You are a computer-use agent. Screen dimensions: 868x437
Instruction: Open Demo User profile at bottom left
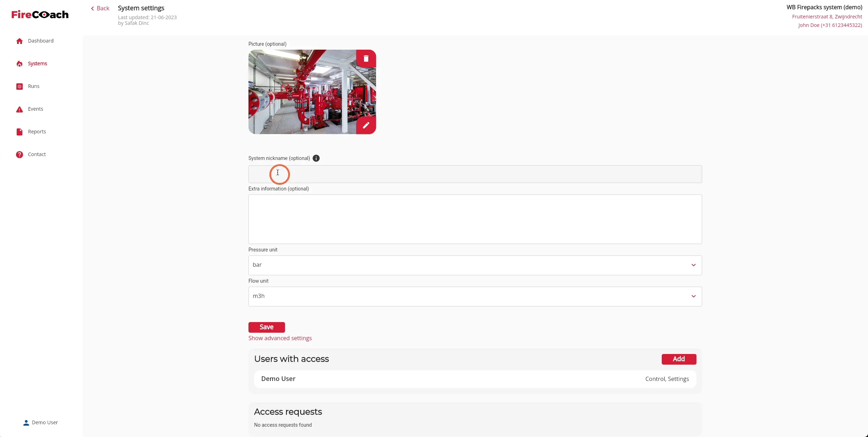[x=45, y=422]
